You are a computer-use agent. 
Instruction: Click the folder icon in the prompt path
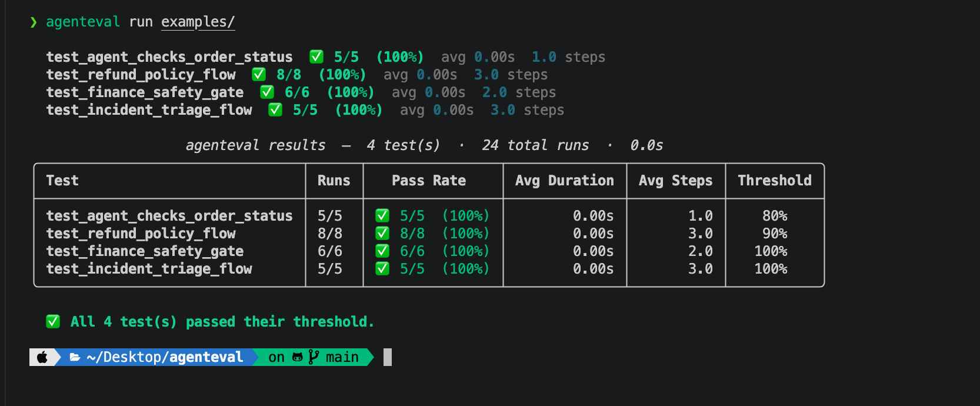point(75,357)
